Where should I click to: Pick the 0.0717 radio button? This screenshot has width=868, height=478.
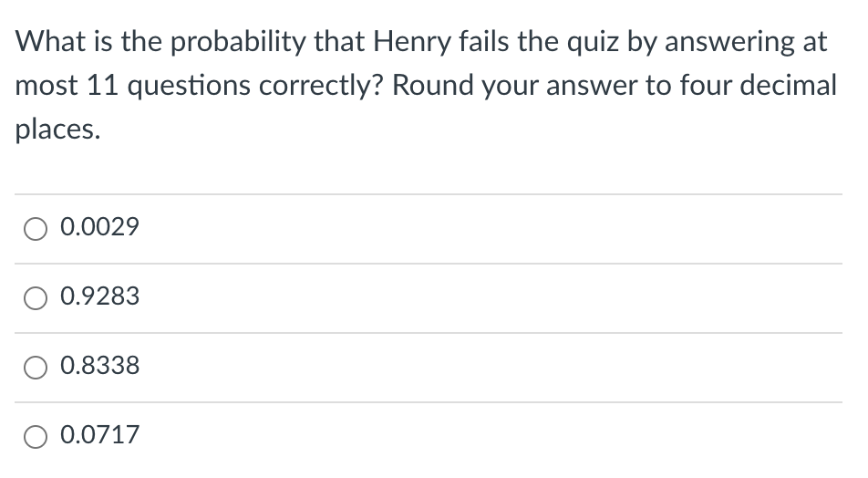pyautogui.click(x=36, y=437)
